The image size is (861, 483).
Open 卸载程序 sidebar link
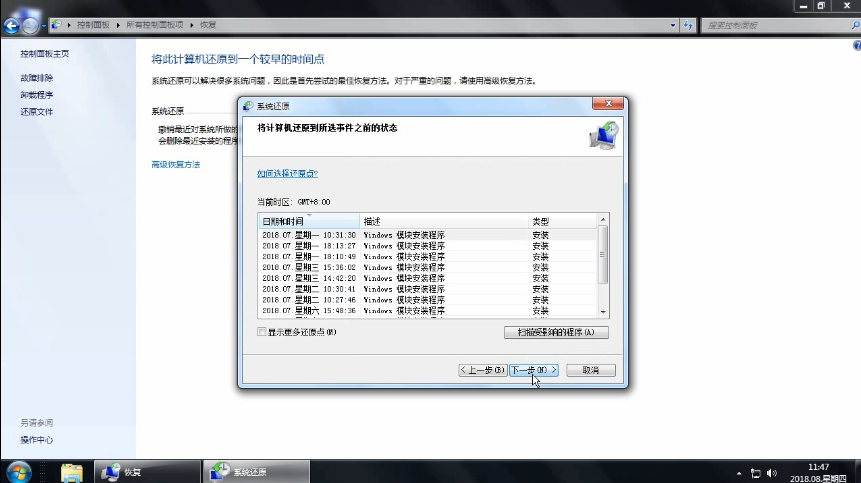[x=36, y=95]
